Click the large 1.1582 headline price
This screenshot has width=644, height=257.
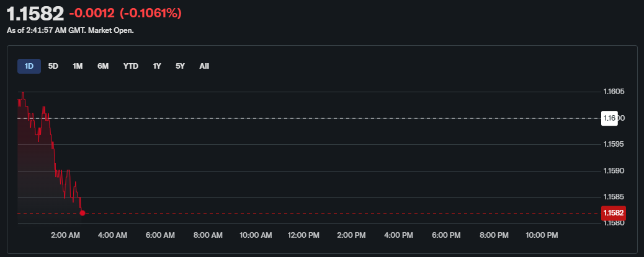[x=35, y=14]
